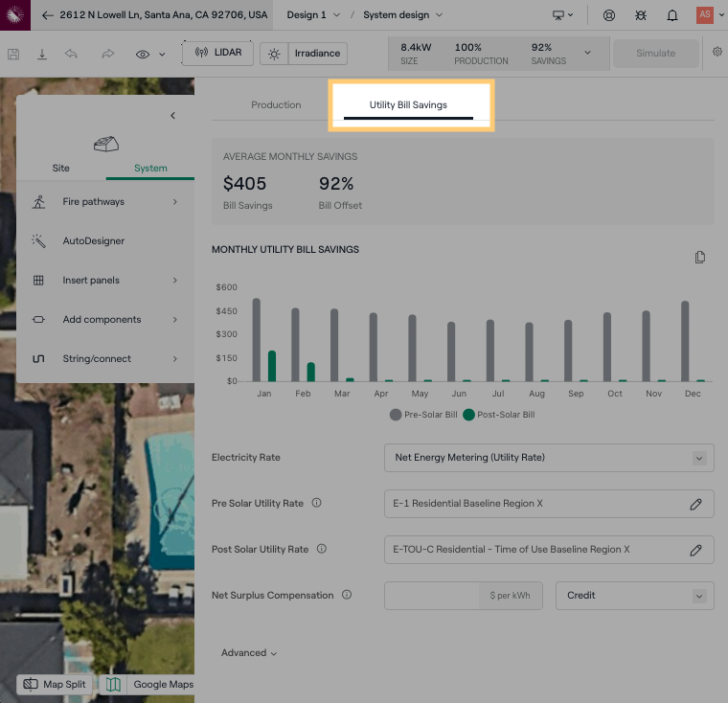Select the Site tab
The image size is (728, 703).
point(60,169)
